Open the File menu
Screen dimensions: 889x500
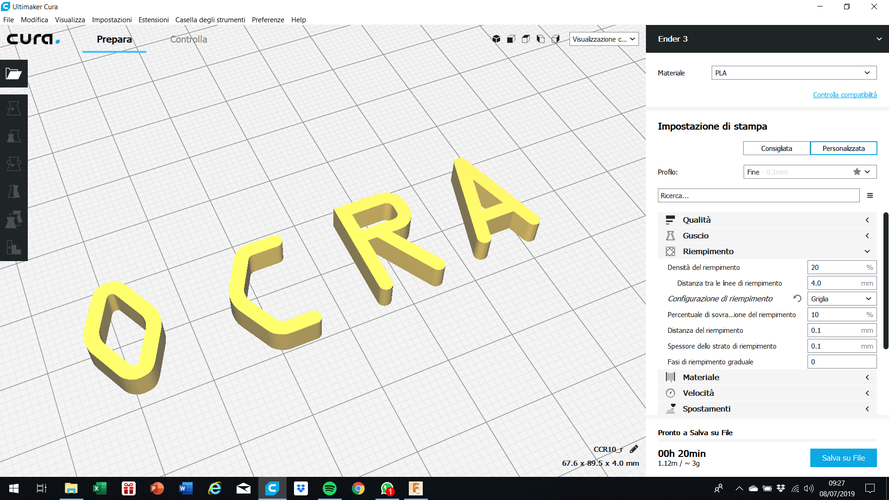coord(9,19)
